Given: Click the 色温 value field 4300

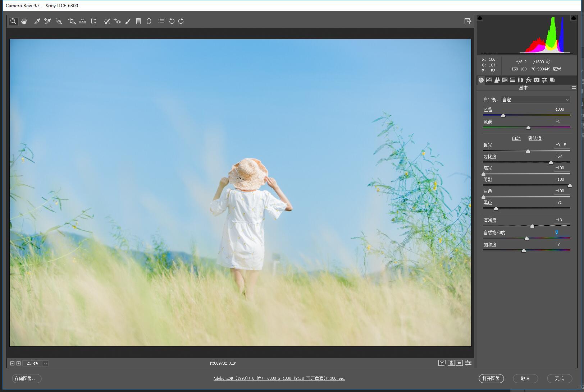Looking at the screenshot, I should 562,109.
